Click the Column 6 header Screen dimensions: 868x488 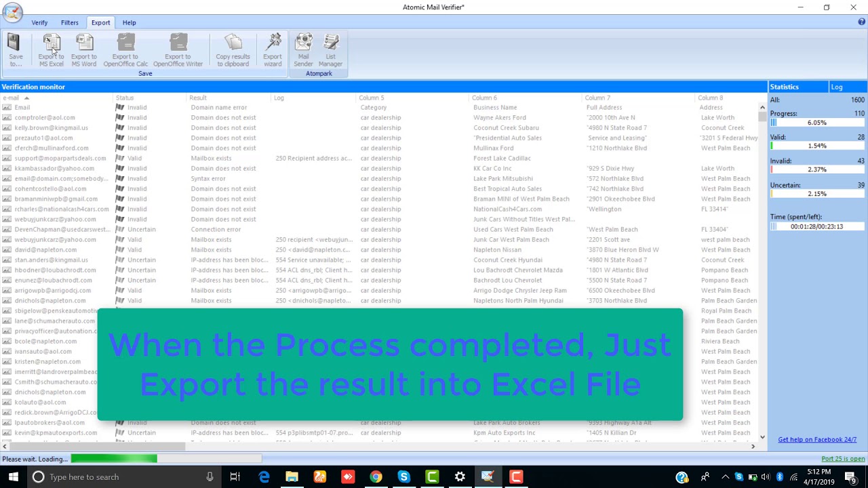click(526, 98)
